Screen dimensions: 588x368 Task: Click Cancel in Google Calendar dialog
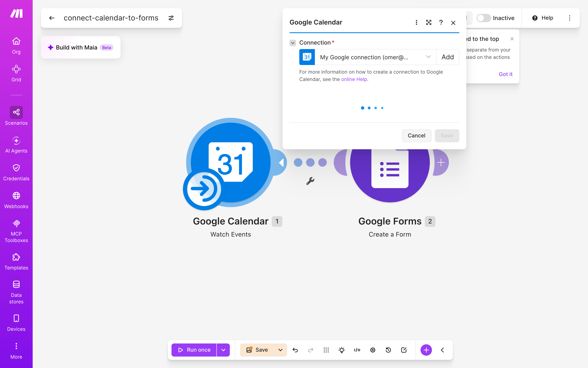pyautogui.click(x=416, y=136)
